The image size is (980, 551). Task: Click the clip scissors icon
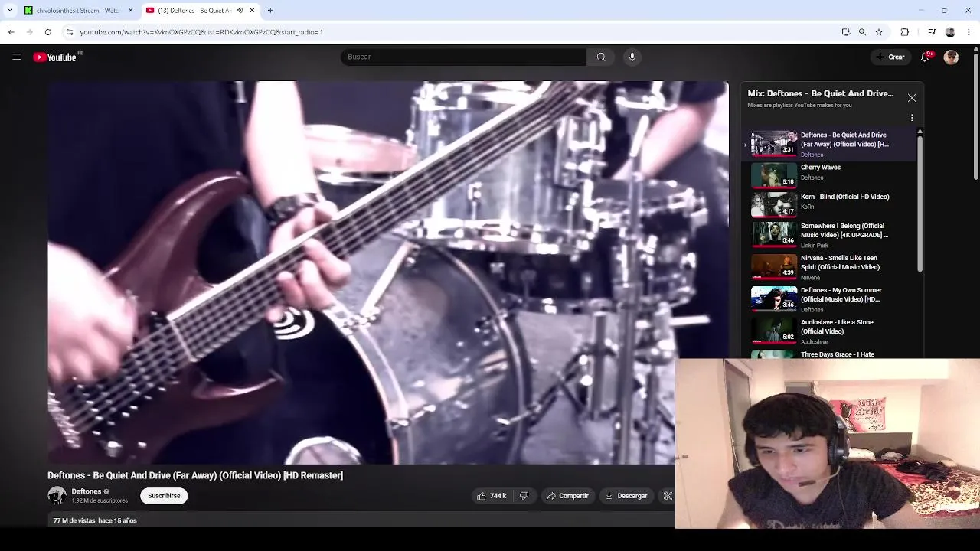[x=668, y=496]
